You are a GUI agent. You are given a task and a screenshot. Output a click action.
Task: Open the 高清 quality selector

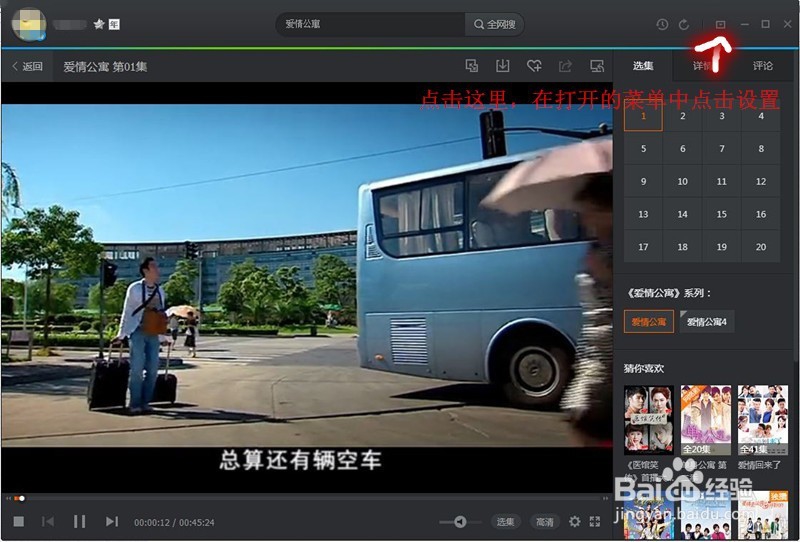pos(544,522)
